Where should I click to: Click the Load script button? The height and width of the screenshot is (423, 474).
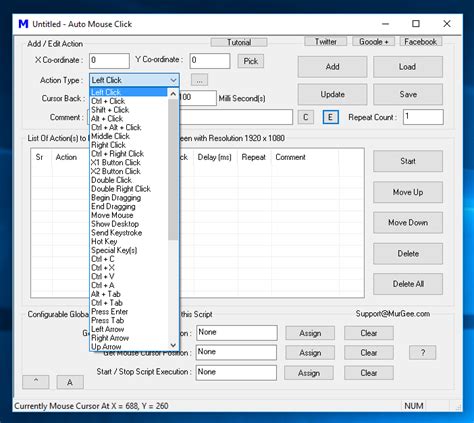(408, 67)
